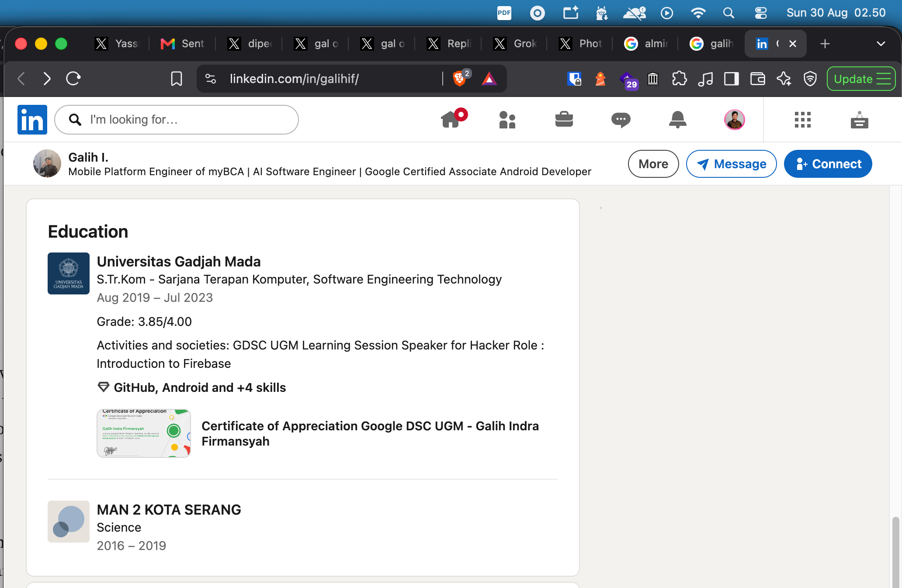
Task: Click the page vertical scrollbar thumb
Action: [896, 552]
